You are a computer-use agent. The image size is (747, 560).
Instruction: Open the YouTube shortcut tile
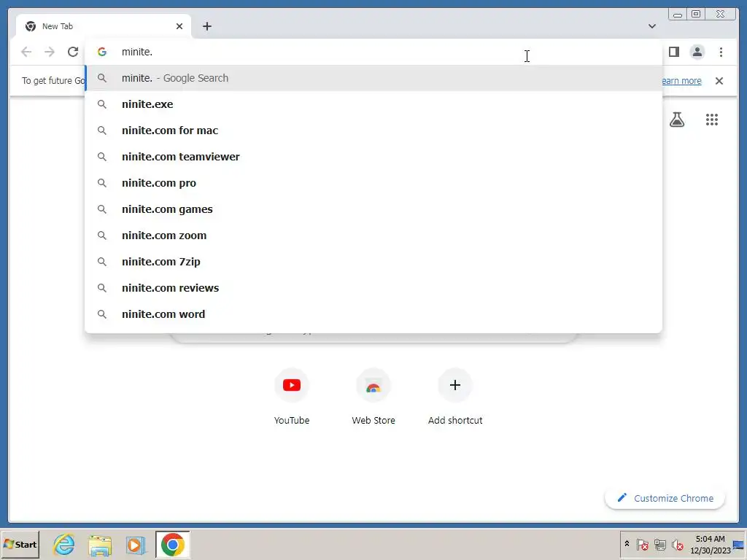point(292,397)
